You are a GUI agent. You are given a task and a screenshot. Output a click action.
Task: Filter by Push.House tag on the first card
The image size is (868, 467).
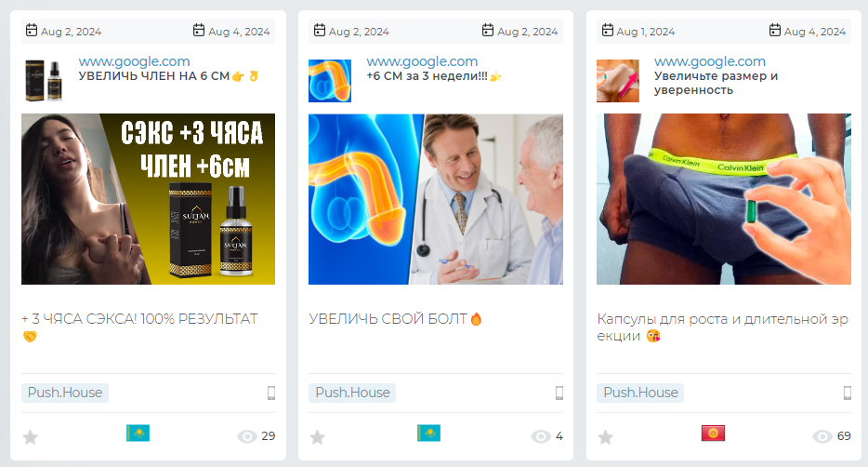tap(65, 393)
